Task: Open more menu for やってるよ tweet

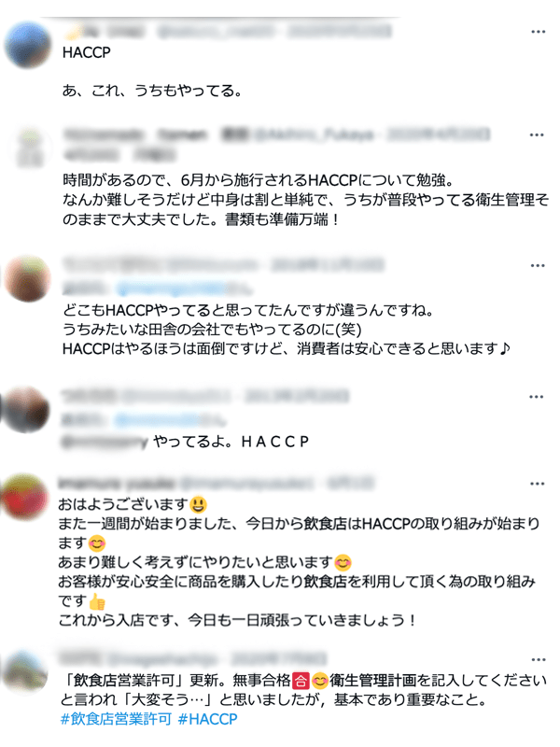Action: [537, 397]
